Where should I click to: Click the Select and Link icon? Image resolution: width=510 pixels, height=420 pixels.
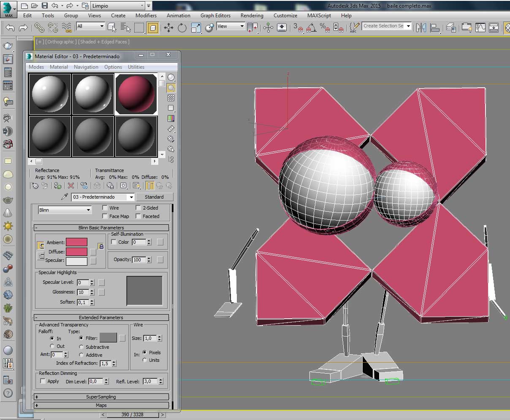39,28
